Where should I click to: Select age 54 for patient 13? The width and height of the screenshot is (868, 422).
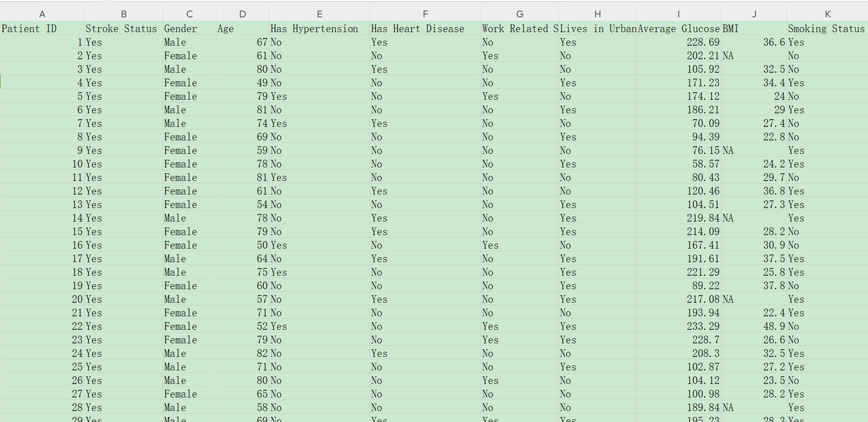[x=242, y=204]
